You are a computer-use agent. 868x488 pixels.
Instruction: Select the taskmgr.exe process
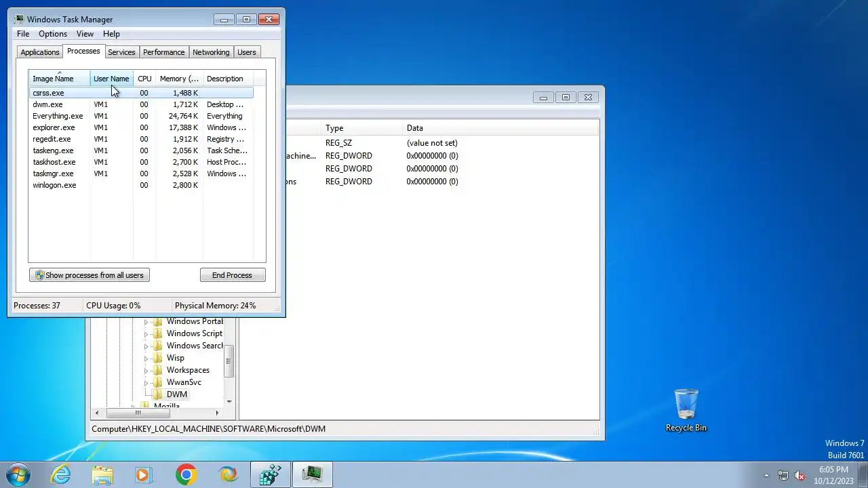(x=141, y=174)
